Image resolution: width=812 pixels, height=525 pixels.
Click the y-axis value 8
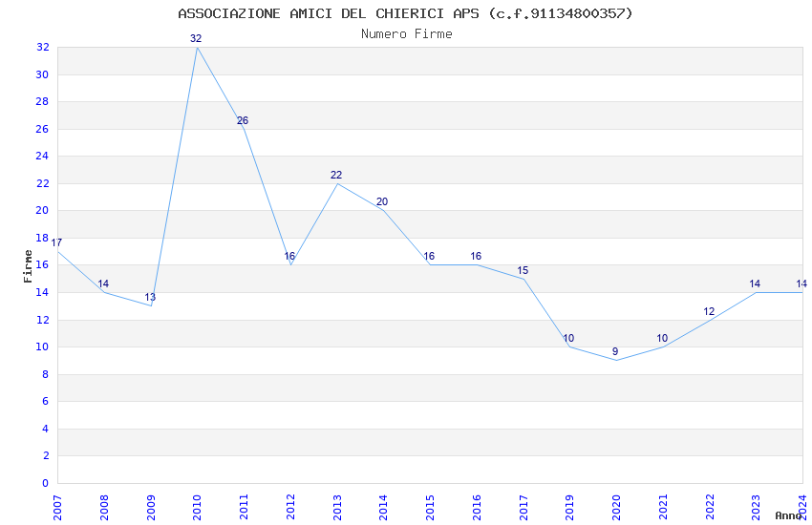point(46,374)
